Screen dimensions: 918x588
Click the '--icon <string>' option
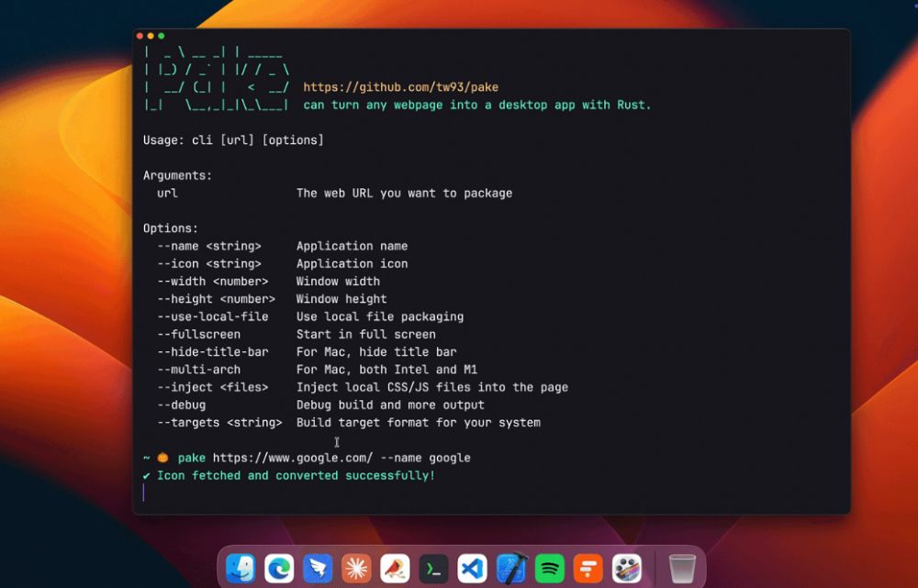tap(209, 263)
